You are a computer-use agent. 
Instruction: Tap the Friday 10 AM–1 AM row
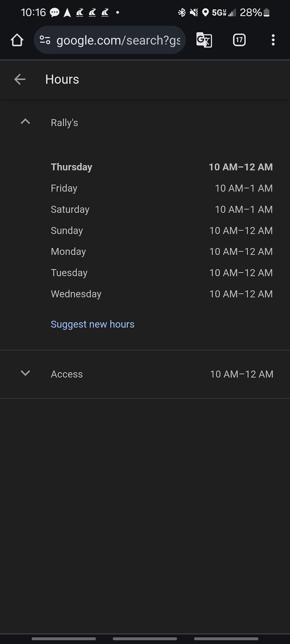(x=161, y=188)
